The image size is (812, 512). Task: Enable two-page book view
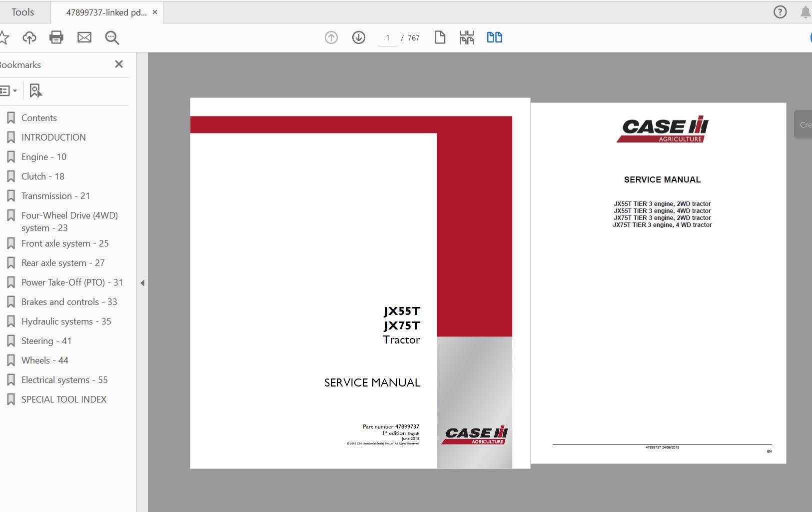(495, 37)
